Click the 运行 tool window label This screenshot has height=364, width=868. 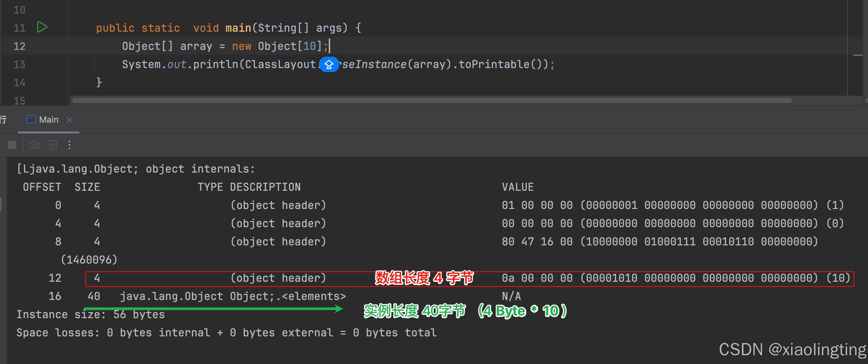[x=3, y=120]
